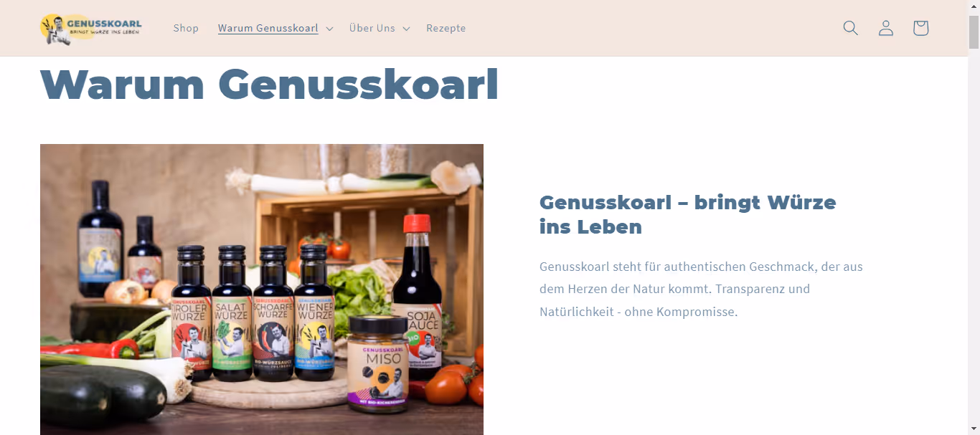Viewport: 980px width, 435px height.
Task: Expand the Warum Genusskoarl dropdown chevron
Action: (x=329, y=29)
